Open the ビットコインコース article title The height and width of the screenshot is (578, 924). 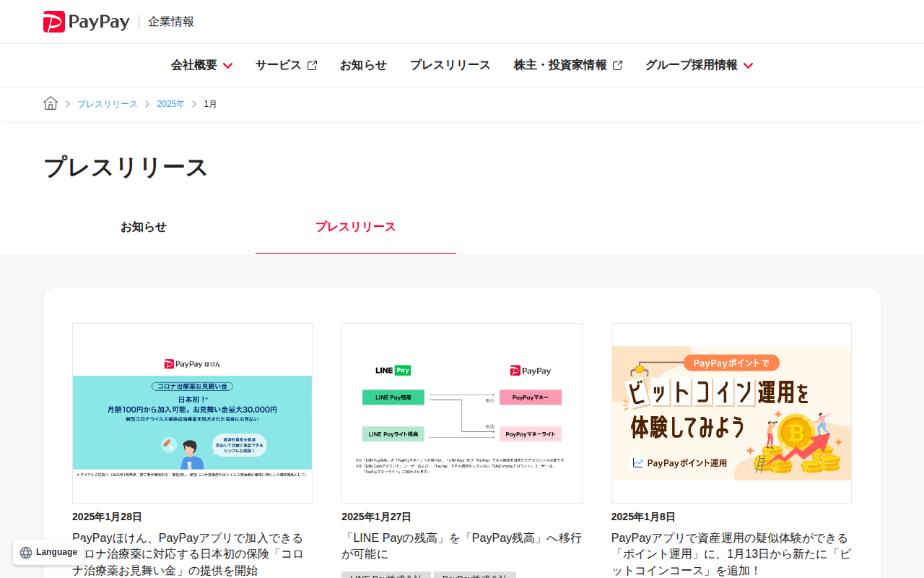click(x=731, y=554)
